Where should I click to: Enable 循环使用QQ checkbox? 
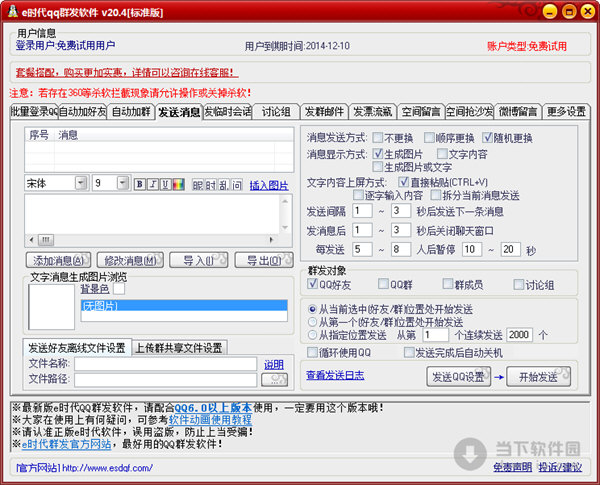[x=313, y=352]
